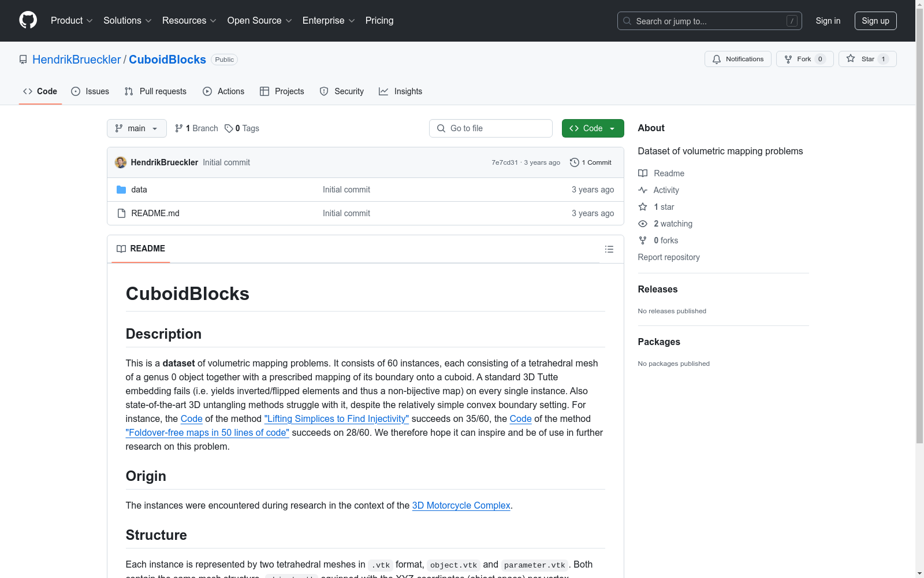
Task: Click Sign in
Action: [x=828, y=21]
